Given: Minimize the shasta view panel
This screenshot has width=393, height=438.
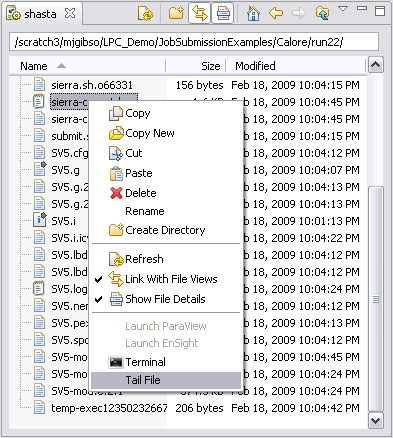Looking at the screenshot, I should point(362,8).
